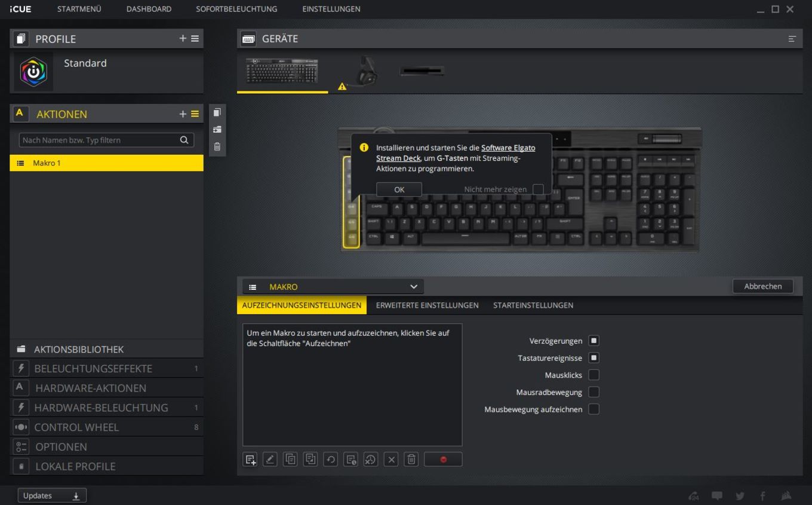Open the Profile panel hamburger menu
The height and width of the screenshot is (505, 812).
[195, 38]
